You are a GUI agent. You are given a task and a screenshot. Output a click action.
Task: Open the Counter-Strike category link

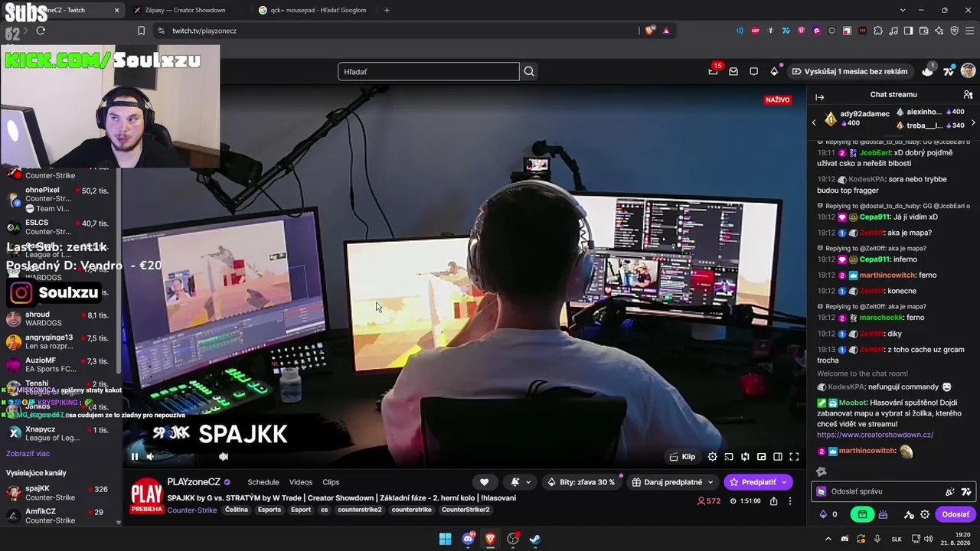coord(192,510)
